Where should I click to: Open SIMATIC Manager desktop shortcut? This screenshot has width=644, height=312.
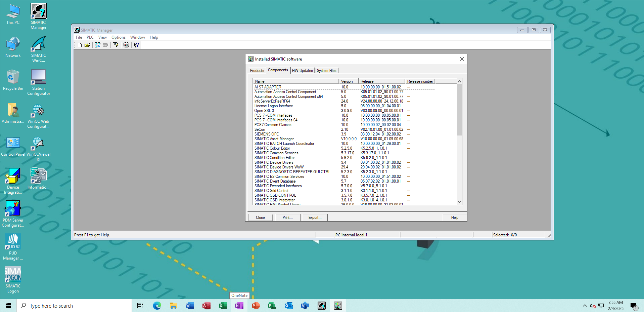point(39,16)
